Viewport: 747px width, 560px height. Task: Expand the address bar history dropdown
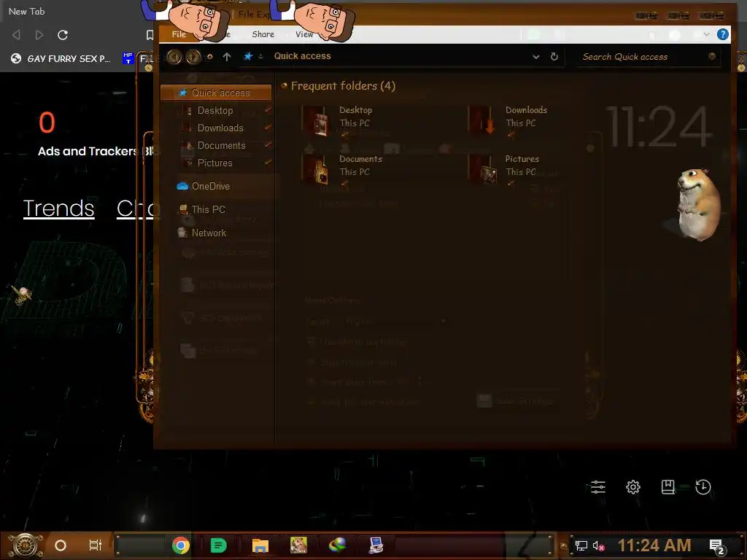(x=536, y=57)
